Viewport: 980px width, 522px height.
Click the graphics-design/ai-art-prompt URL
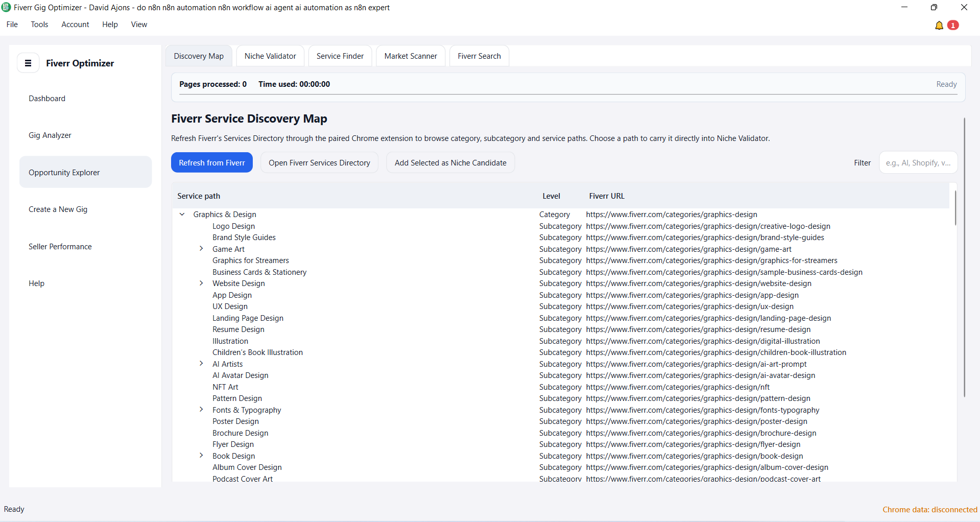696,364
